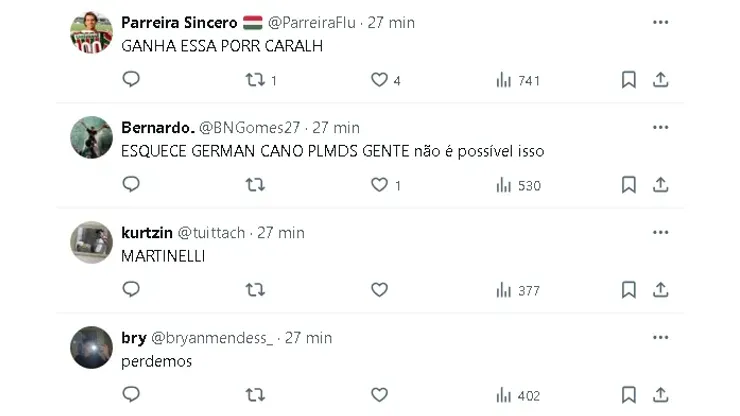
Task: Reply to bry's 'perdemos' tweet
Action: click(131, 396)
